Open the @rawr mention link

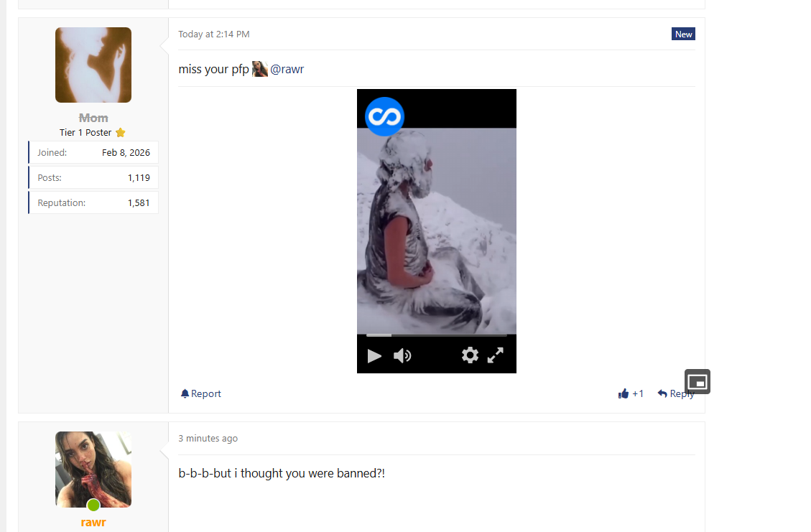click(x=287, y=70)
